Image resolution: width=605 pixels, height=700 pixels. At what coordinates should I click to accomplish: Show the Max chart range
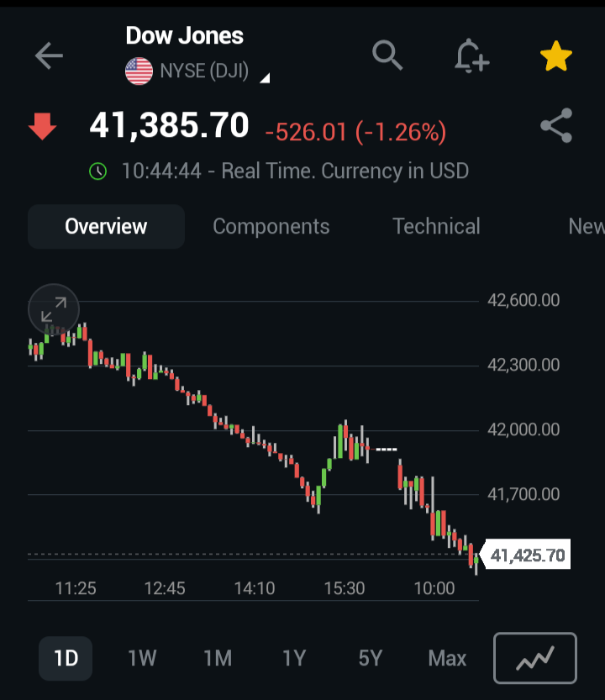(x=447, y=658)
